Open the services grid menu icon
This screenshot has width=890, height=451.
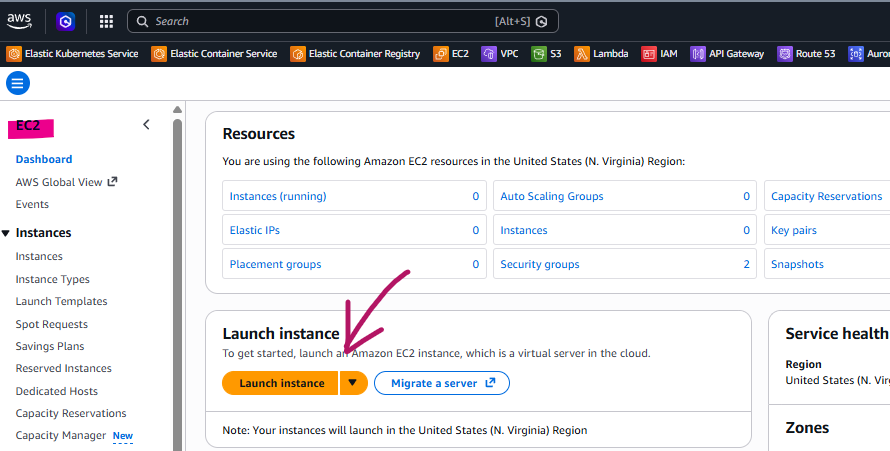[x=106, y=22]
